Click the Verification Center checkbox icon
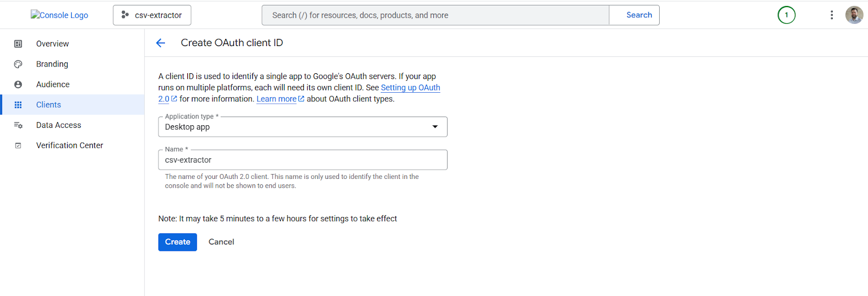 [x=18, y=145]
